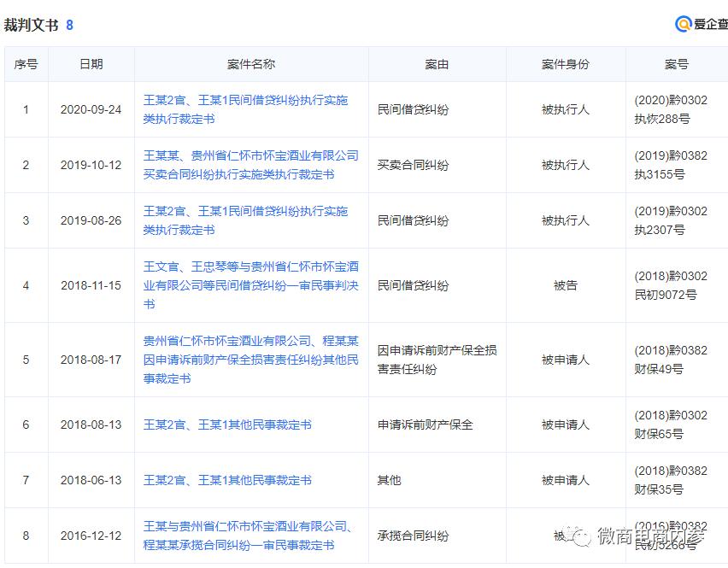Image resolution: width=728 pixels, height=568 pixels.
Task: Click 被申请人 in the 2018-08-17 row
Action: click(566, 360)
